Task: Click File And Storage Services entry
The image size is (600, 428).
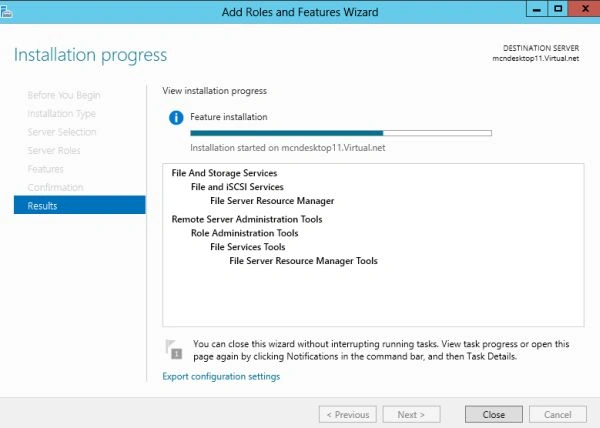Action: point(224,173)
